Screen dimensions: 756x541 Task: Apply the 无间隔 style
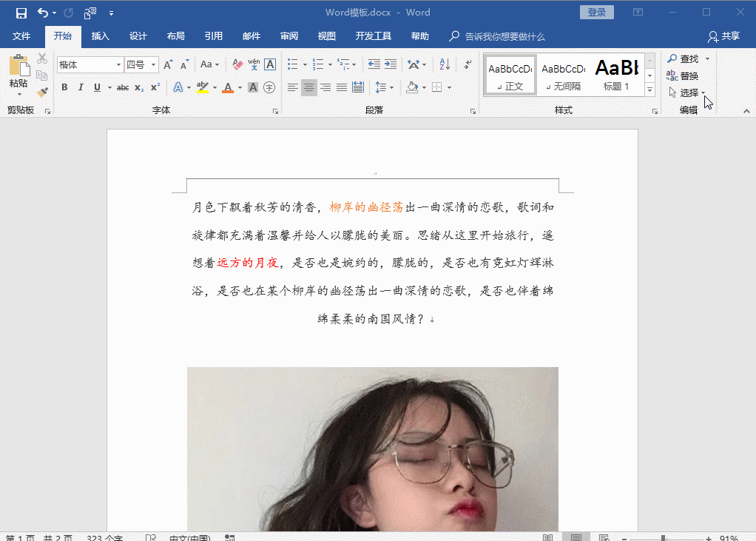563,75
